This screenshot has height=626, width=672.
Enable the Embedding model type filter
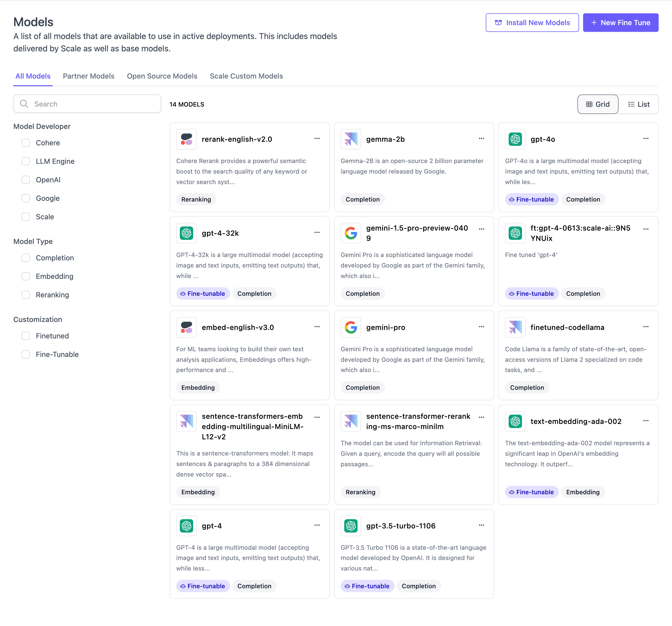[26, 276]
